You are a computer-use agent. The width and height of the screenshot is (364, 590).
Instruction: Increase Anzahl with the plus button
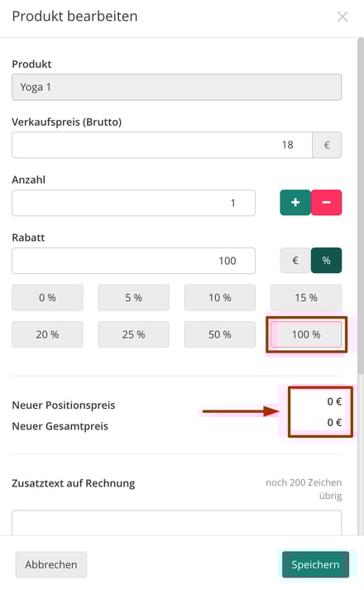point(295,203)
